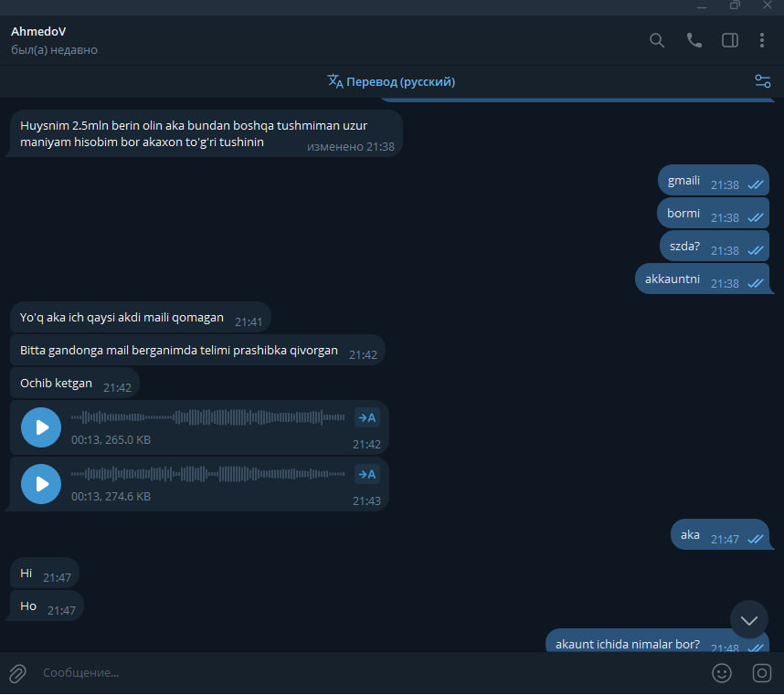Select the 'akkauntni' sent message bubble
784x695 pixels.
pyautogui.click(x=703, y=279)
